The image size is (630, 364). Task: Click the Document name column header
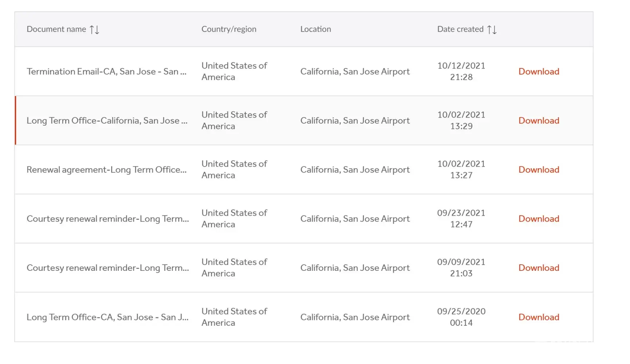(x=56, y=29)
